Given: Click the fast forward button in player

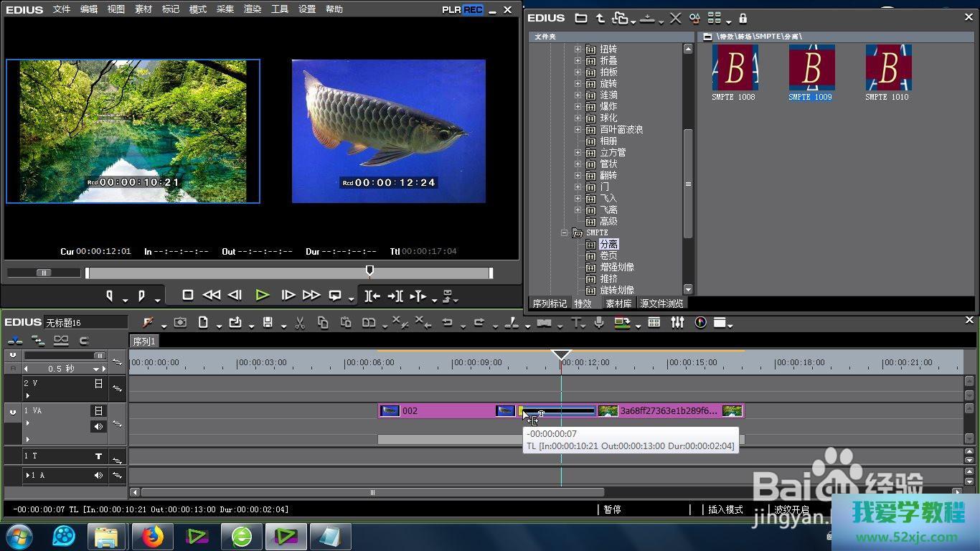Looking at the screenshot, I should click(311, 295).
